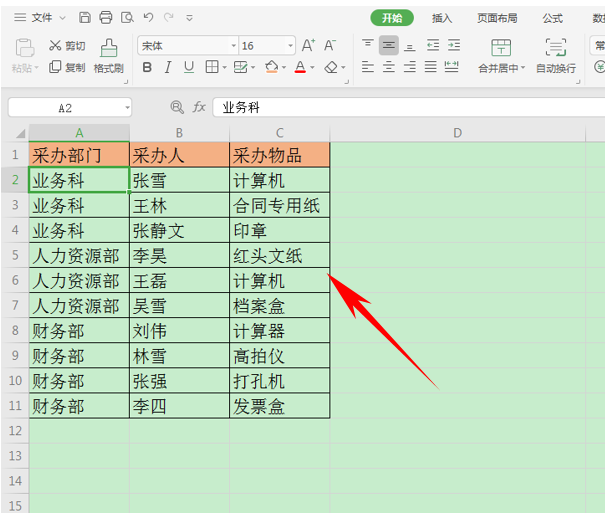The height and width of the screenshot is (515, 605).
Task: Apply fill color bucket
Action: click(x=272, y=67)
